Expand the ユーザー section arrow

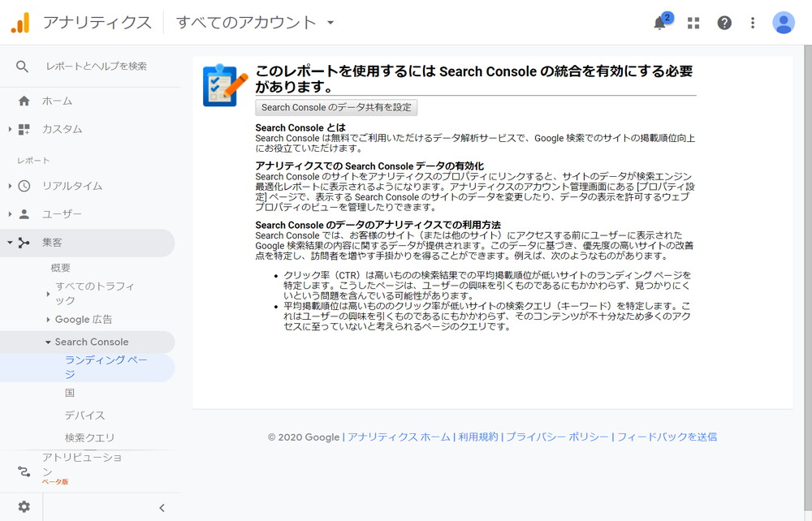[x=10, y=214]
